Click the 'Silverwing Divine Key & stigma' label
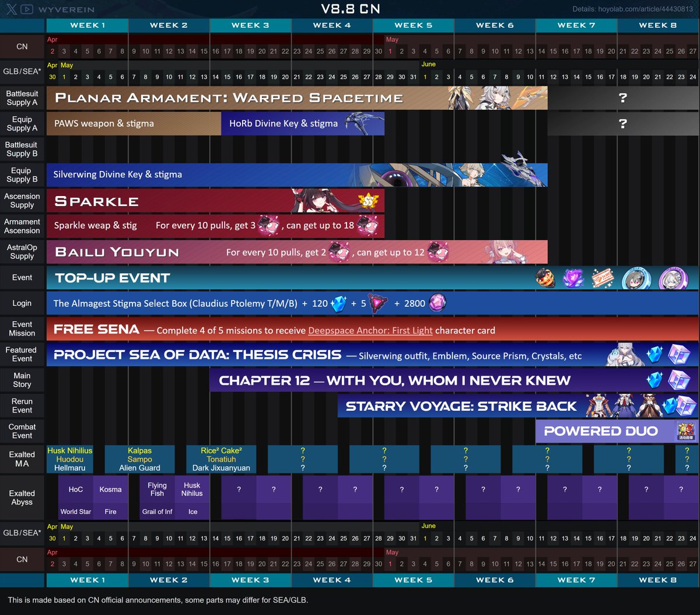 pos(117,174)
